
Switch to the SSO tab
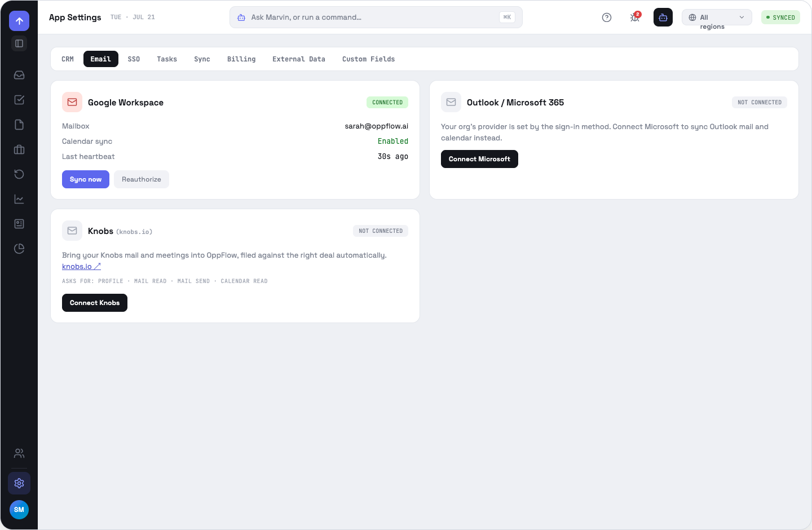[x=134, y=59]
